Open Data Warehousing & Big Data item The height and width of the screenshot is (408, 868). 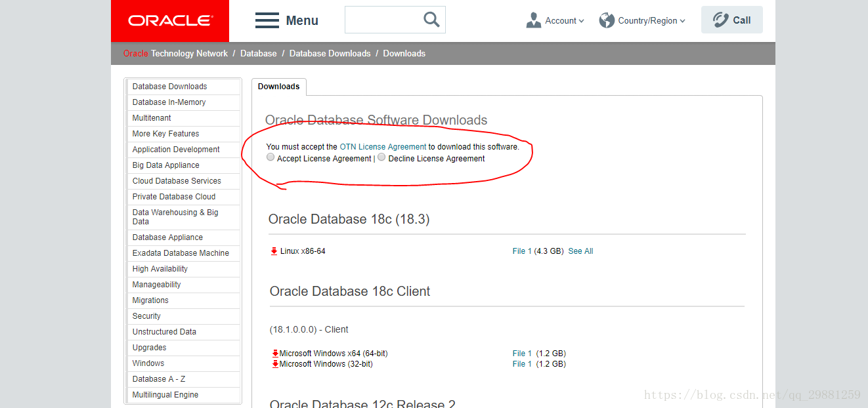183,217
